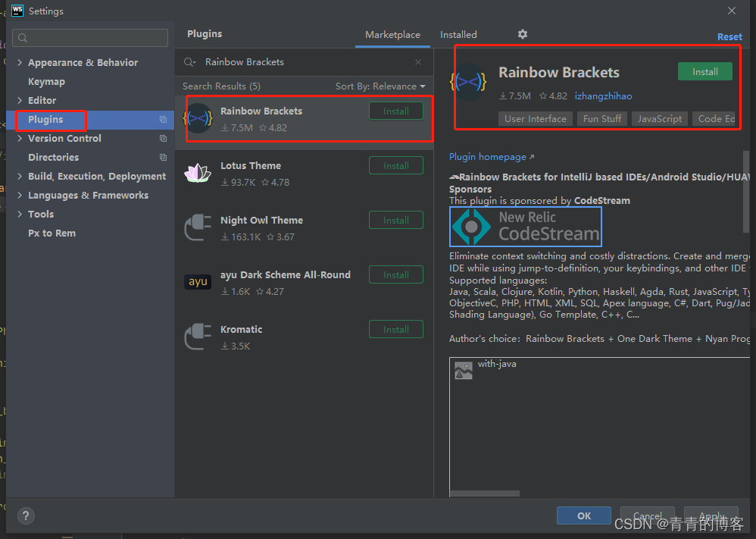Click the project-level icon beside Plugins
The height and width of the screenshot is (539, 756).
(x=163, y=120)
